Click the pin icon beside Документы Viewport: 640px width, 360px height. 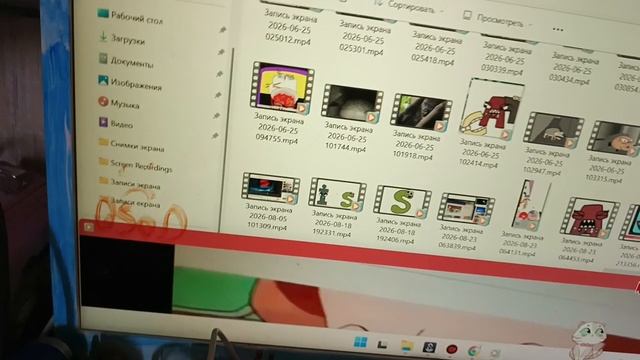pyautogui.click(x=220, y=74)
